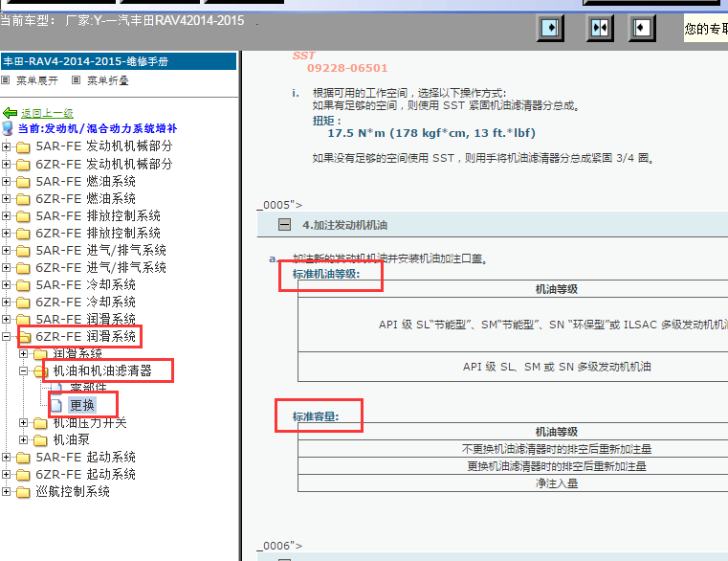Expand 5AR-FE 排放控制系统 node
728x561 pixels.
6,215
